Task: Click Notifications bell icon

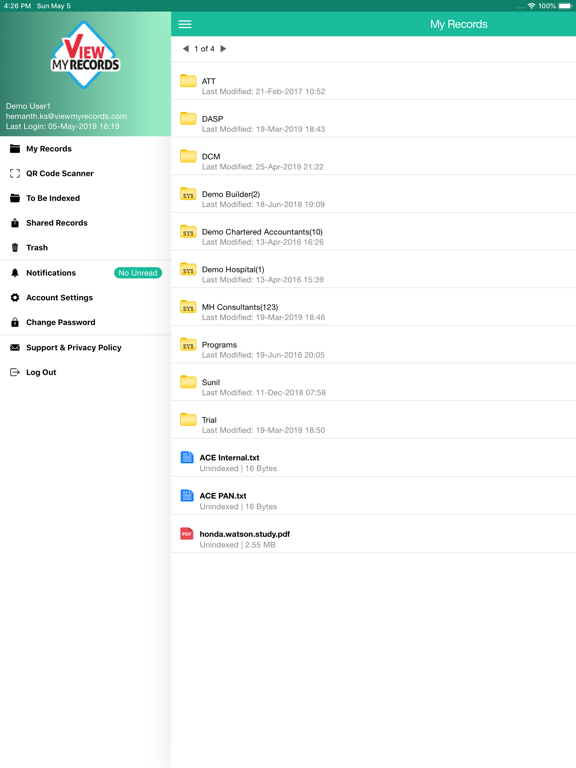Action: coord(15,273)
